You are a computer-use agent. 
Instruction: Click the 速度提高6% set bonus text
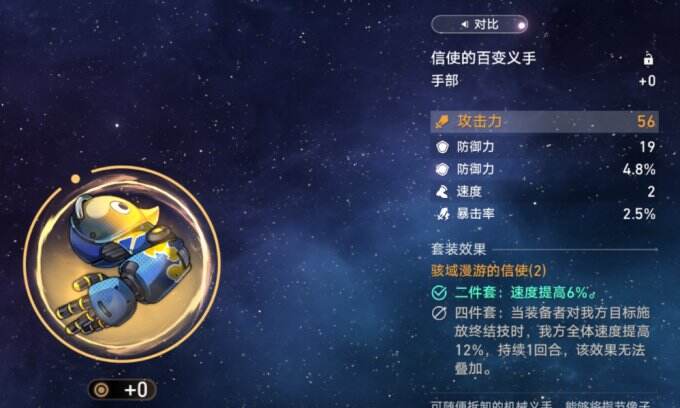[x=549, y=293]
